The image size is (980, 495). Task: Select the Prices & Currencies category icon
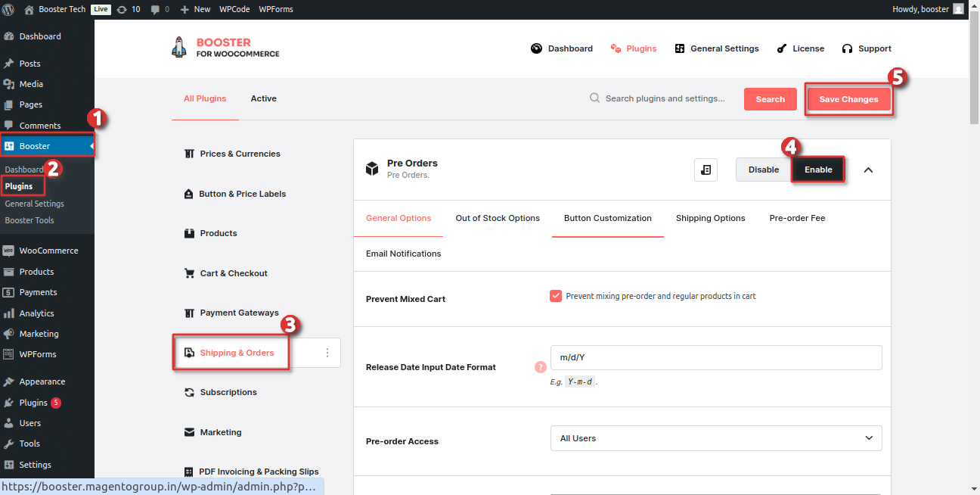click(189, 153)
